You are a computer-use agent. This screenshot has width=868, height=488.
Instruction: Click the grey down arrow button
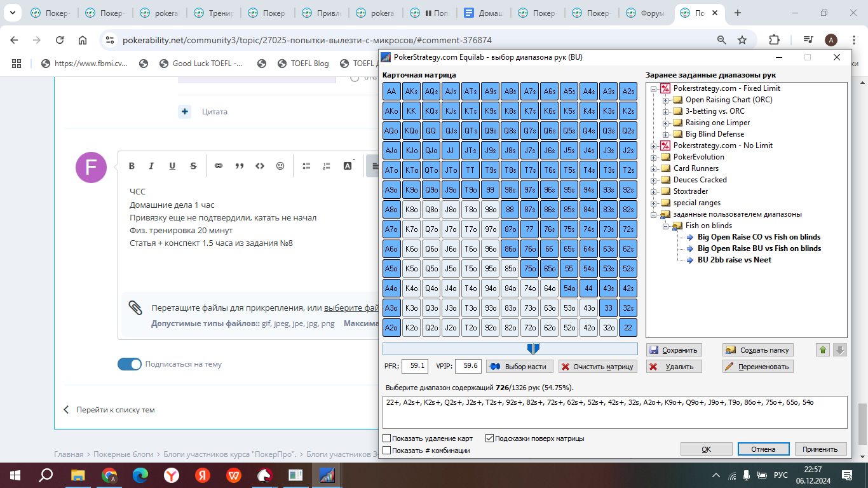[840, 350]
